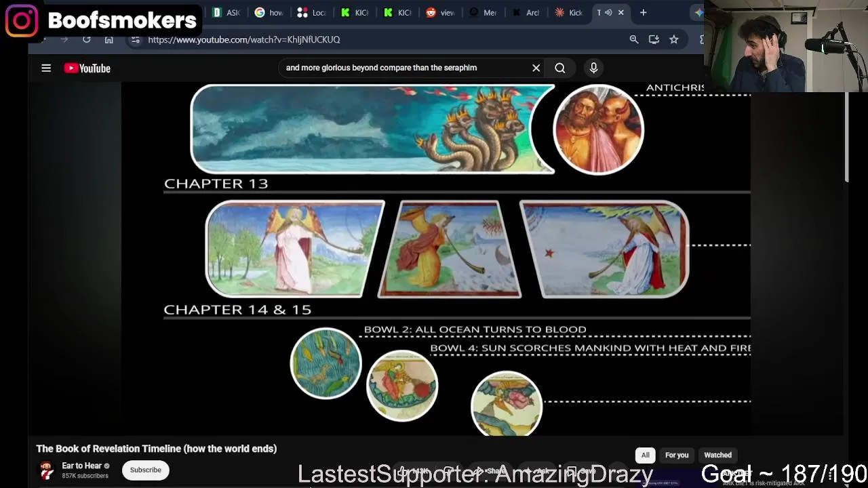Viewport: 868px width, 488px height.
Task: Click the address bar URL field
Action: 380,39
